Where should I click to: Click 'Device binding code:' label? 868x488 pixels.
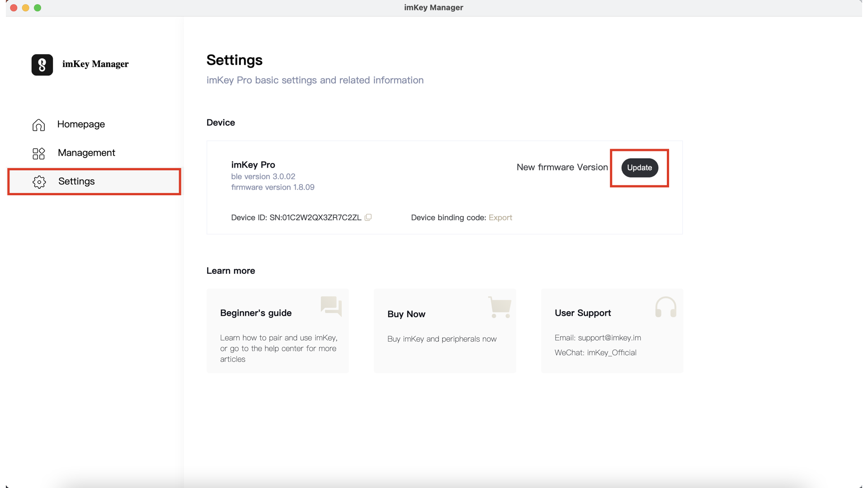pyautogui.click(x=448, y=217)
